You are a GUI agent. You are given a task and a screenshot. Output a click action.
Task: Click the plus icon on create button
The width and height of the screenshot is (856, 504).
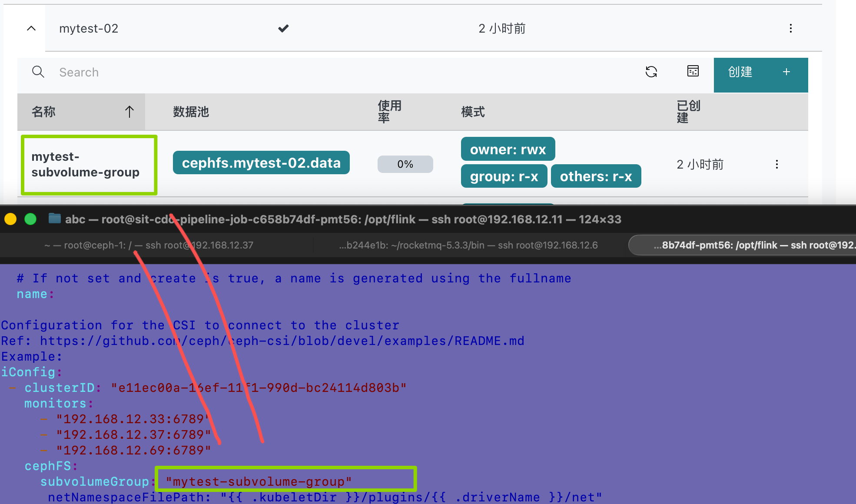[x=786, y=72]
